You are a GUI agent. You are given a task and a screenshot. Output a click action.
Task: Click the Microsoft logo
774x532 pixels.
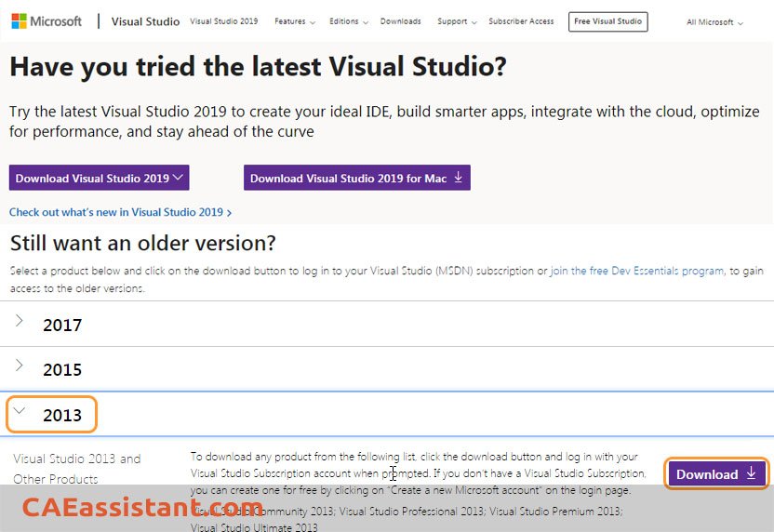click(x=47, y=21)
